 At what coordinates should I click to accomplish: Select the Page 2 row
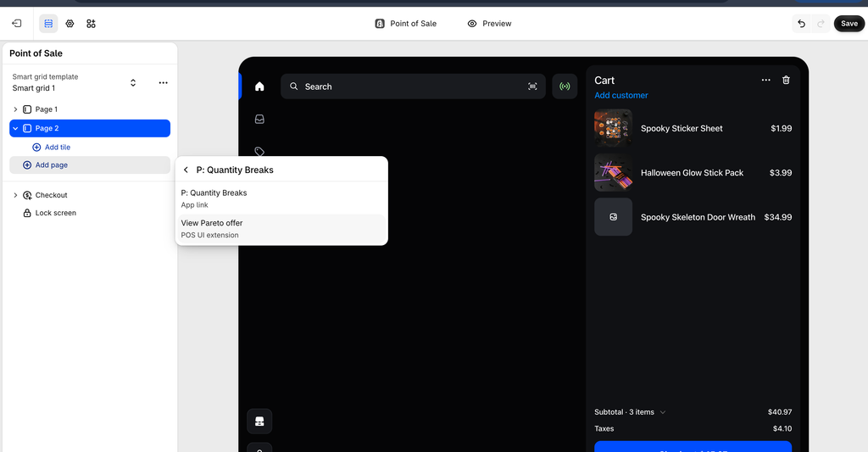(x=90, y=128)
